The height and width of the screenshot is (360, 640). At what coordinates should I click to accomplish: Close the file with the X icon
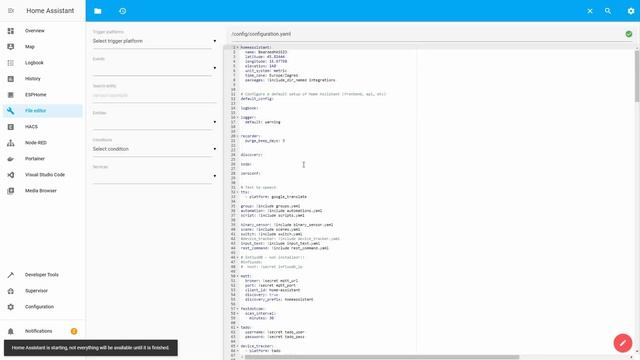[590, 11]
